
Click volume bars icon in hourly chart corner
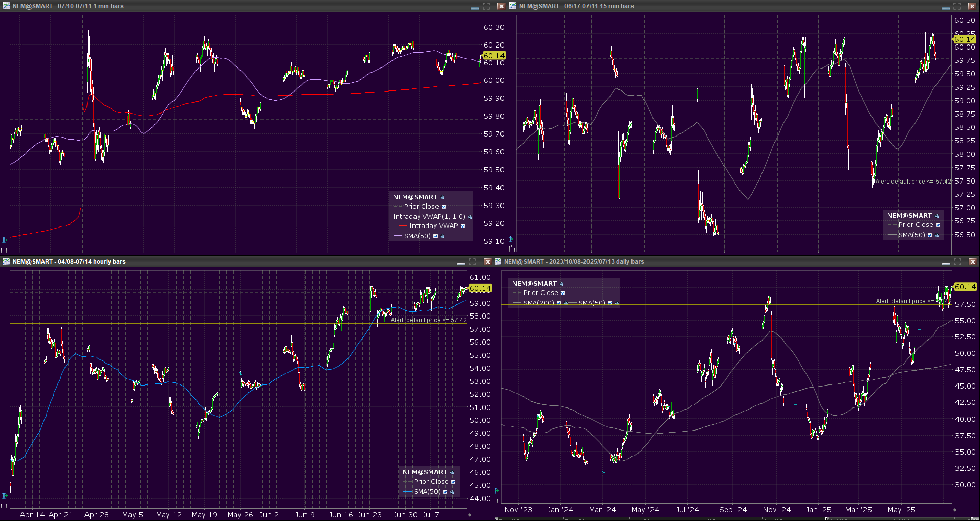coord(5,505)
